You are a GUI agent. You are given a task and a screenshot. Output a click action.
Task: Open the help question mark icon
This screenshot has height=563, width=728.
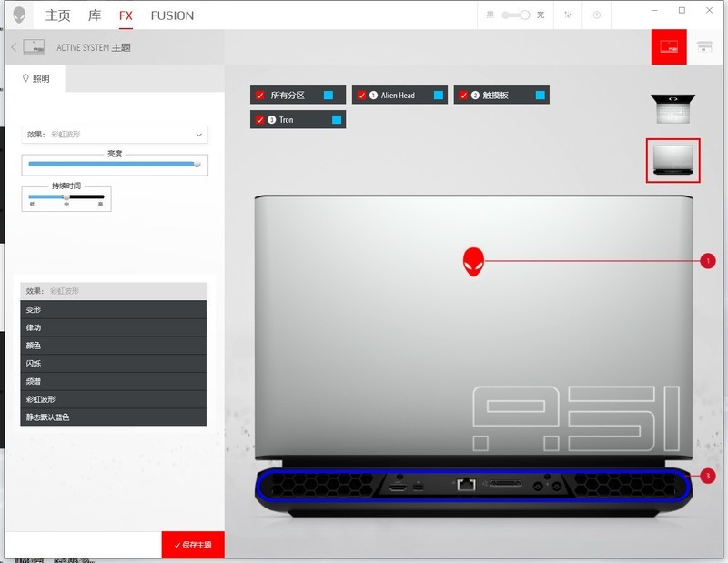click(x=597, y=15)
